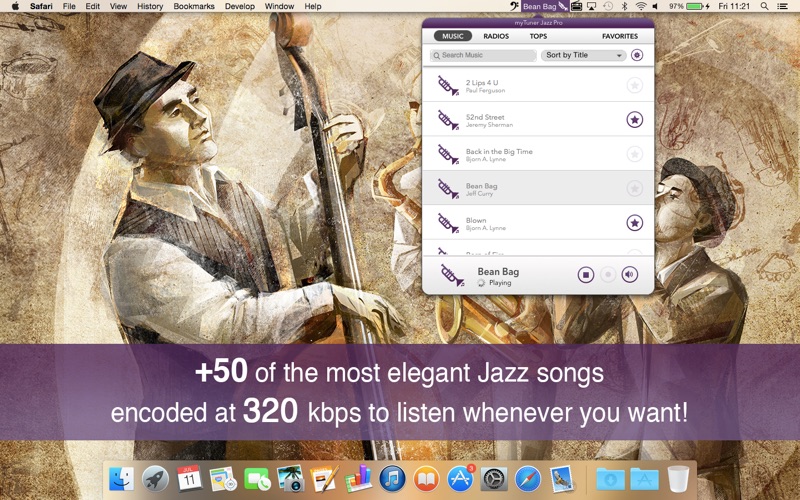Image resolution: width=800 pixels, height=500 pixels.
Task: Open the Safari menu
Action: [41, 6]
